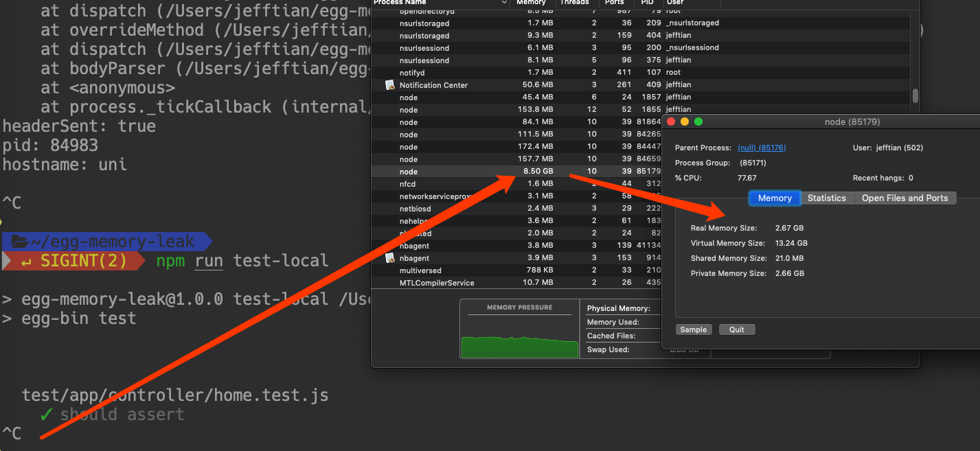Open the parent process link (null) (85176)

[x=761, y=147]
